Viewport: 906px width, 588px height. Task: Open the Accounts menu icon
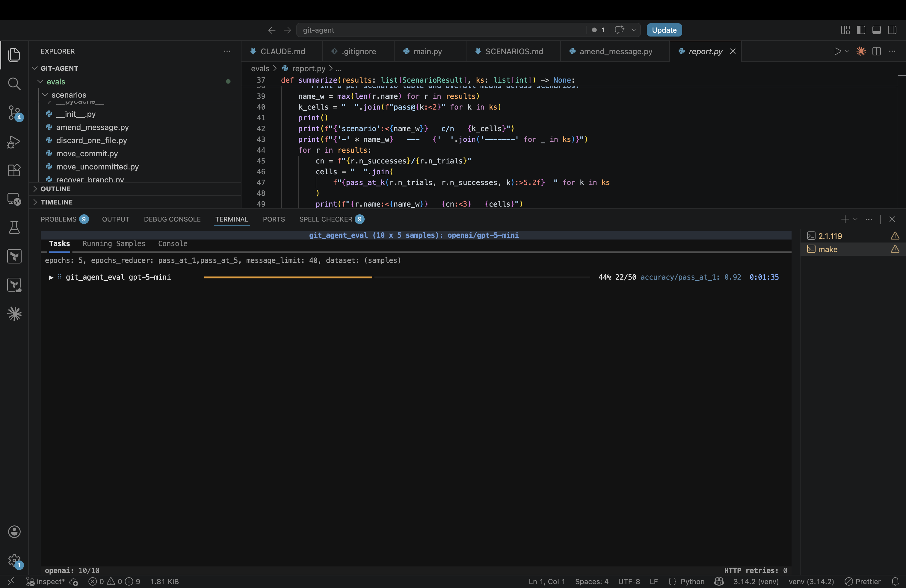click(14, 532)
